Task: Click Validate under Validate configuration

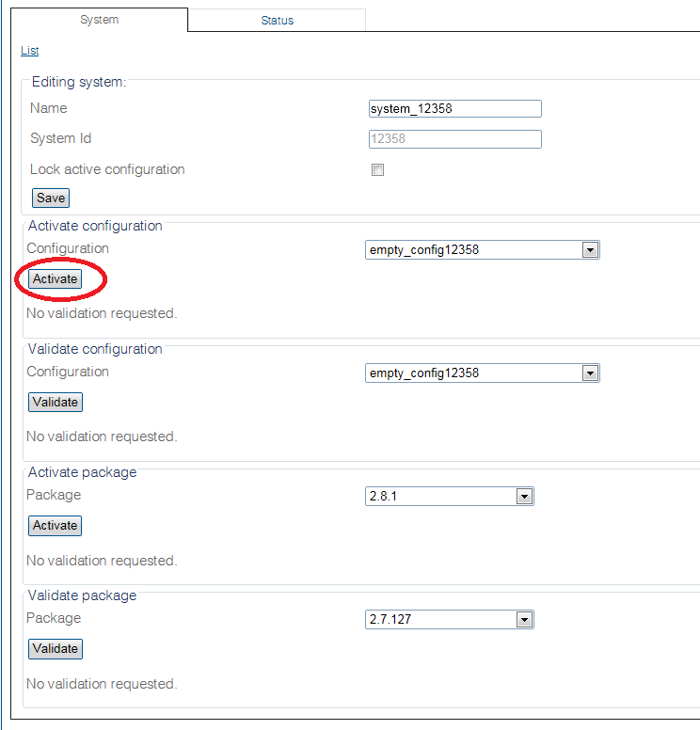Action: [x=55, y=403]
